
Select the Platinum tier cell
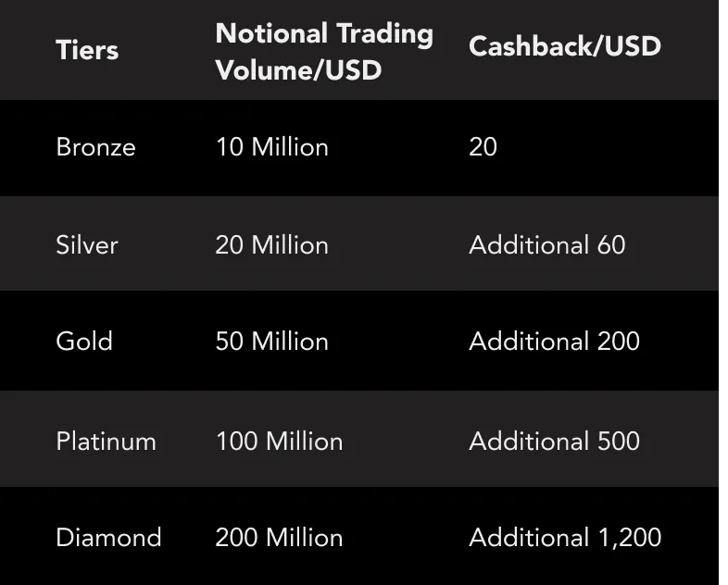[106, 441]
